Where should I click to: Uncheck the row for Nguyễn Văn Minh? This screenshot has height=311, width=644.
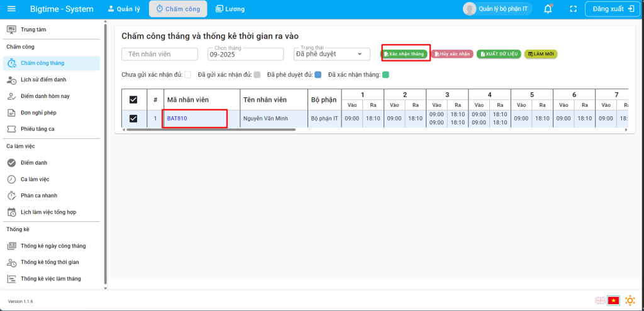(x=133, y=118)
